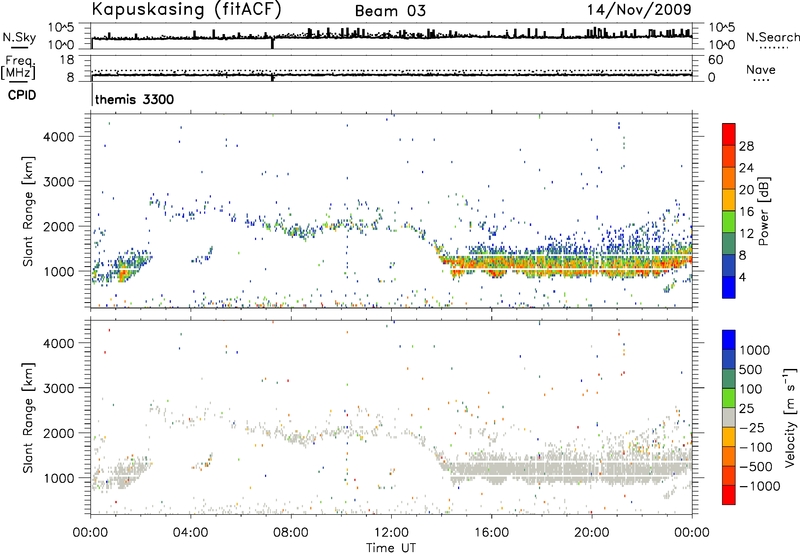
Task: Click the 60 tick on Nave axis
Action: (x=715, y=59)
